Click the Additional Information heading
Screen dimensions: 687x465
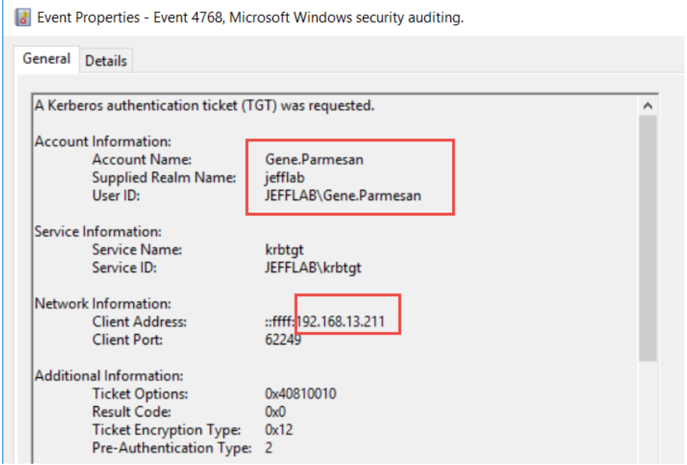click(95, 376)
